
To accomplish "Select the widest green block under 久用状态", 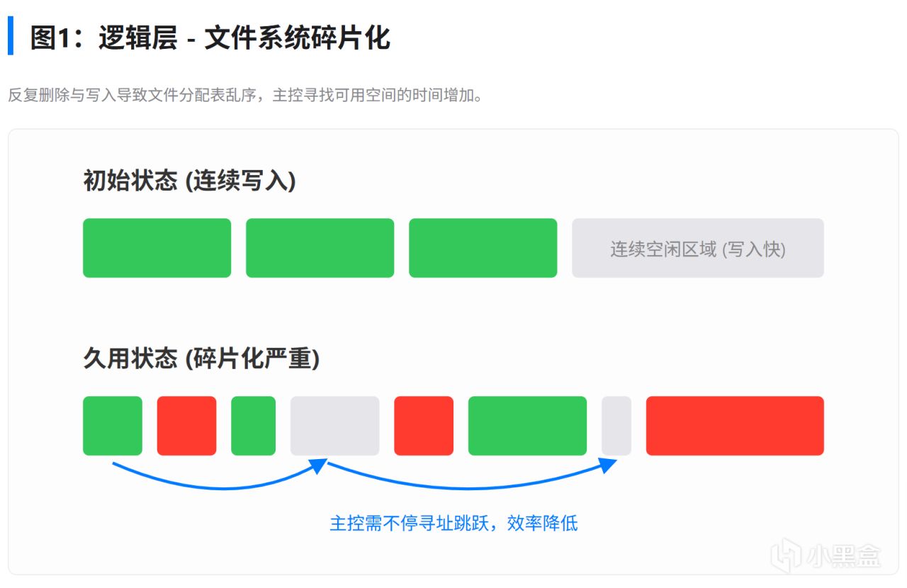I will coord(527,426).
